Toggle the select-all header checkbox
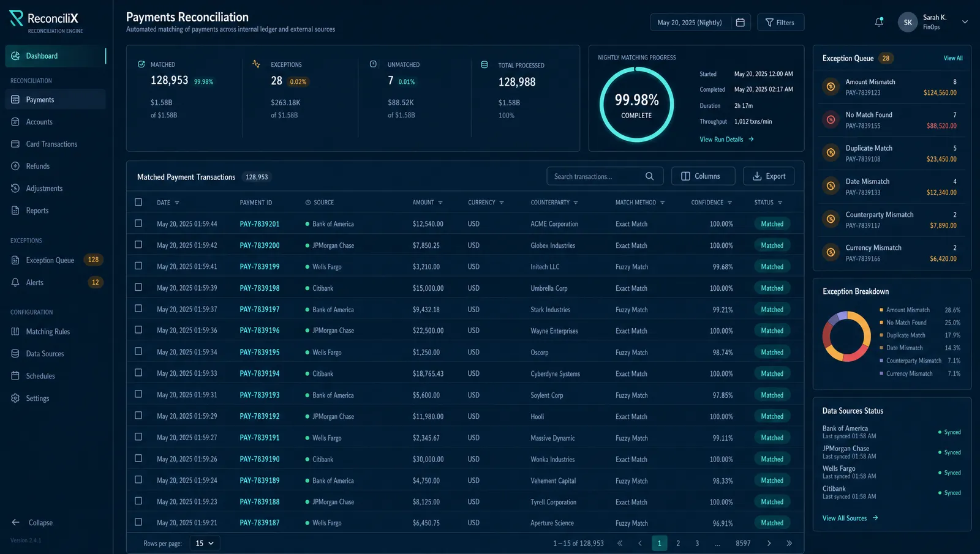Viewport: 980px width, 554px height. coord(138,202)
